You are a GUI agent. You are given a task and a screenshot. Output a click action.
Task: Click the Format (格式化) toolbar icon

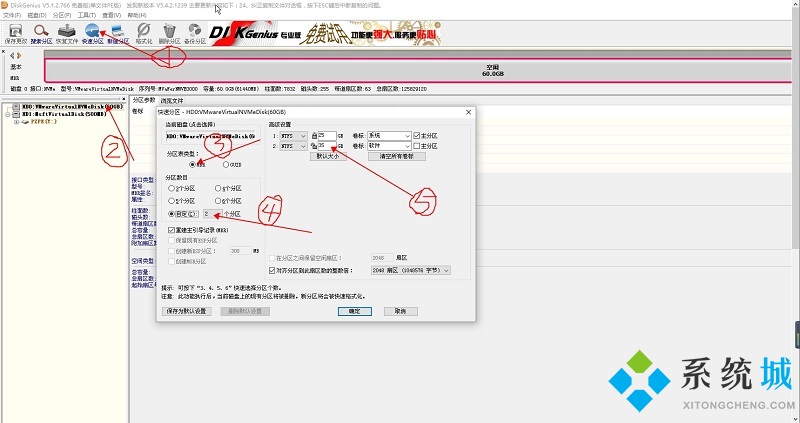pyautogui.click(x=144, y=33)
